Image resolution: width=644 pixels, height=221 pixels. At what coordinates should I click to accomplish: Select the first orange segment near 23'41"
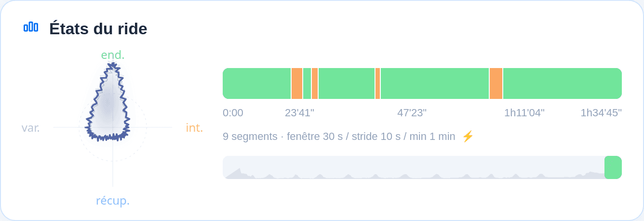pyautogui.click(x=297, y=83)
